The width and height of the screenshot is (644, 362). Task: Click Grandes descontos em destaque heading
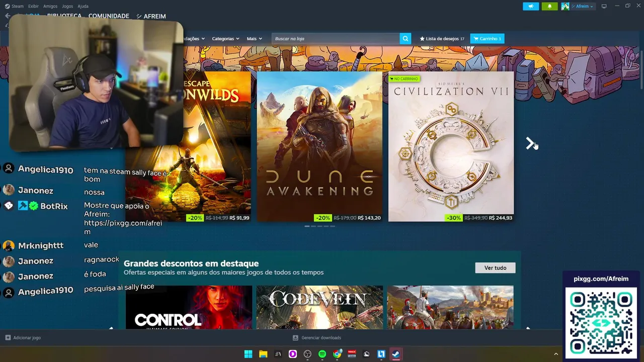(191, 263)
